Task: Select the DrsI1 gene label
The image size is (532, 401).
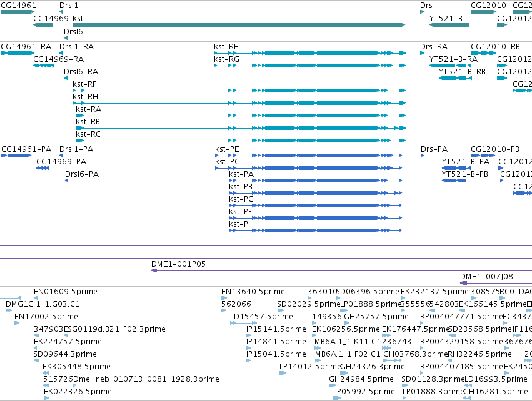Action: pyautogui.click(x=69, y=6)
